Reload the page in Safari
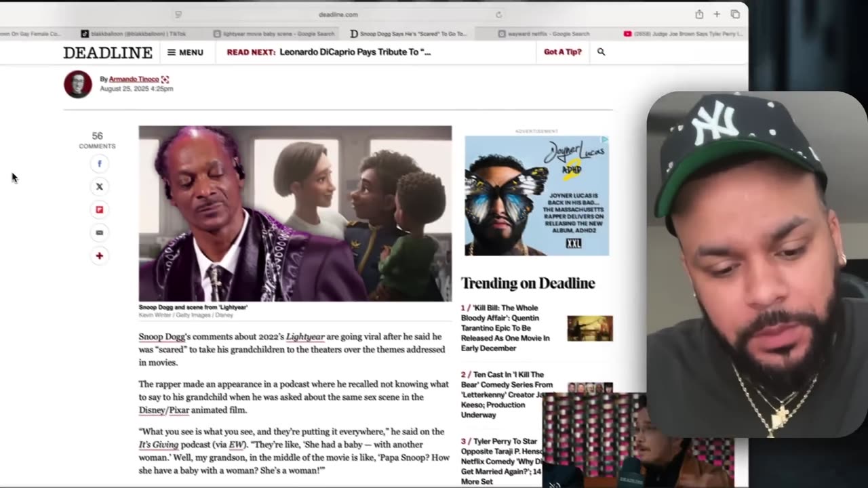This screenshot has height=488, width=868. point(498,14)
